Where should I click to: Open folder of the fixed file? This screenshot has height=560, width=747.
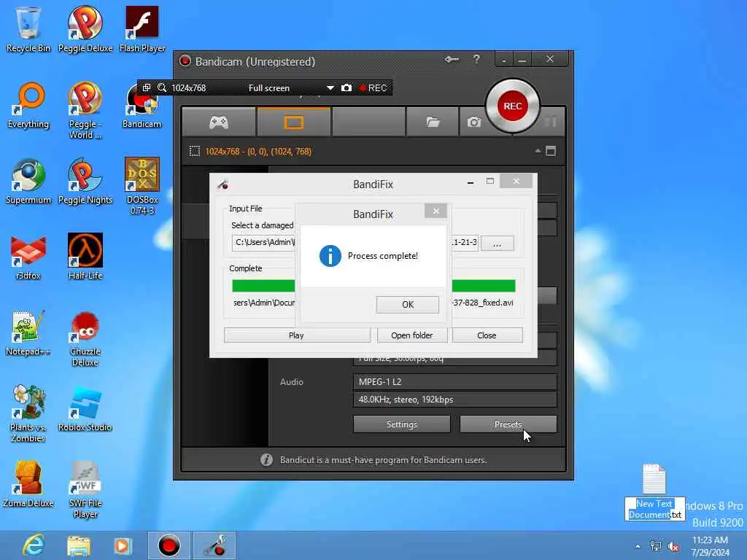pyautogui.click(x=412, y=335)
